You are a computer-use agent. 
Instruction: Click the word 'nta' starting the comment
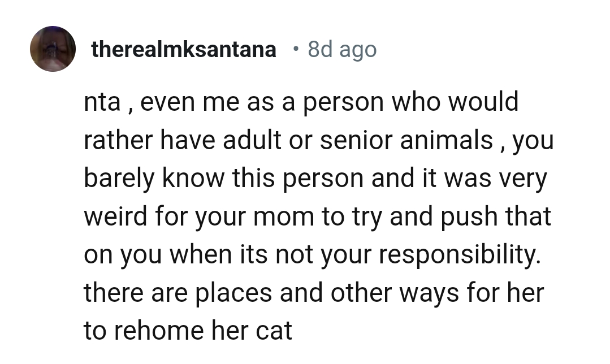101,103
